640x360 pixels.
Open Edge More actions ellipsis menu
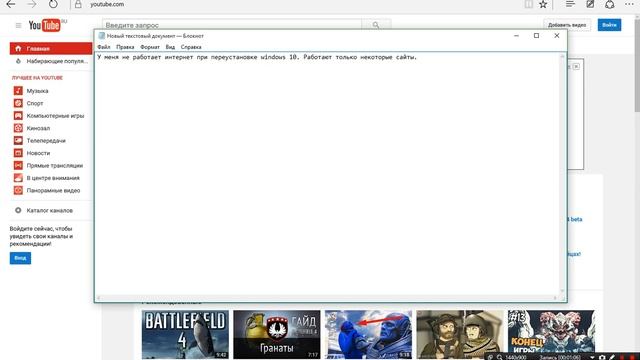[x=629, y=4]
